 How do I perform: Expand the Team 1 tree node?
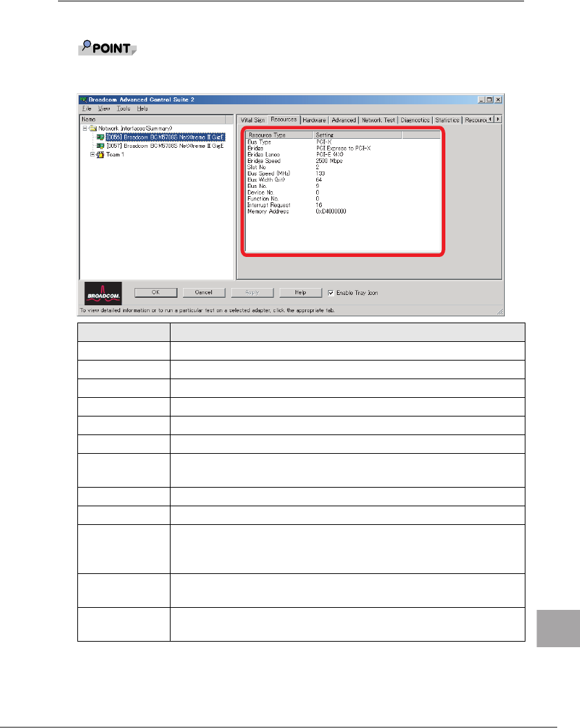click(93, 155)
